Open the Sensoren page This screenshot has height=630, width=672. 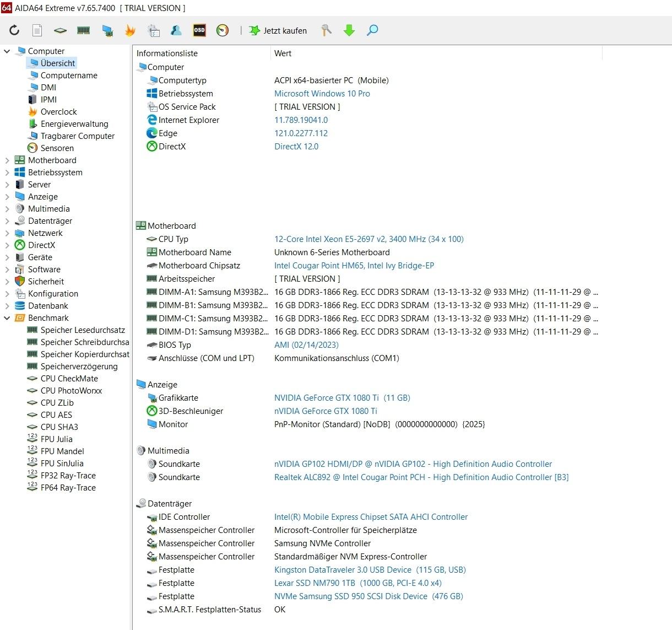pyautogui.click(x=57, y=148)
